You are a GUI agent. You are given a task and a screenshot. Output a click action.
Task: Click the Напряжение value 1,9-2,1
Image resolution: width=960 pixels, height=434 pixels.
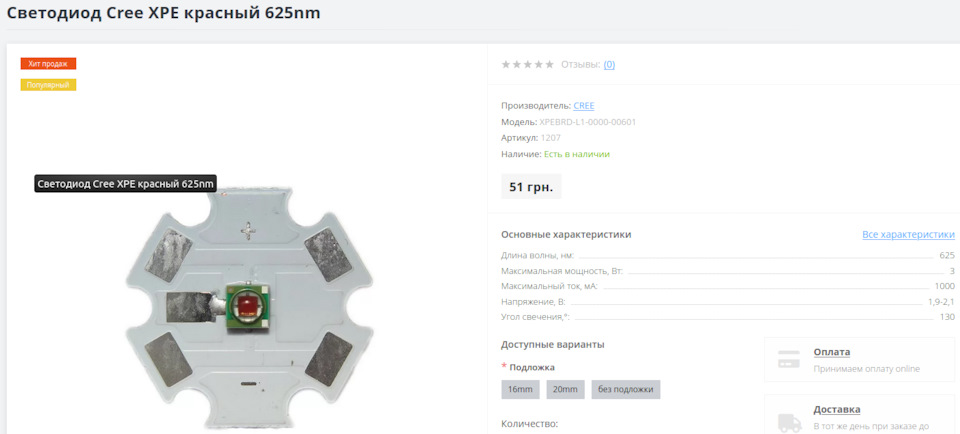click(941, 302)
